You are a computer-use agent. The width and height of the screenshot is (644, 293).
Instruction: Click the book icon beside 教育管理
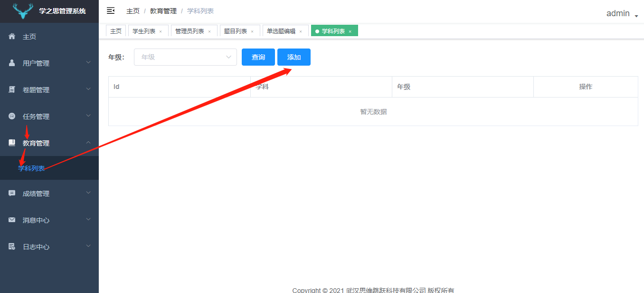12,143
